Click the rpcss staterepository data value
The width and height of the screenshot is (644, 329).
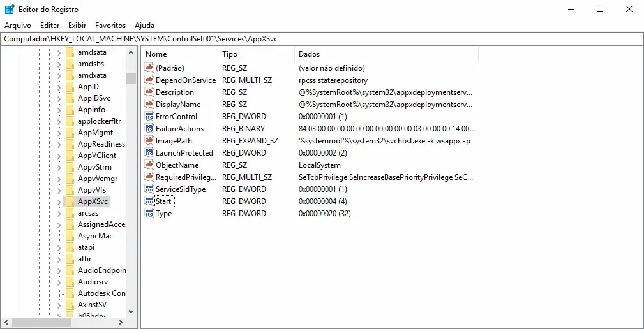[333, 80]
